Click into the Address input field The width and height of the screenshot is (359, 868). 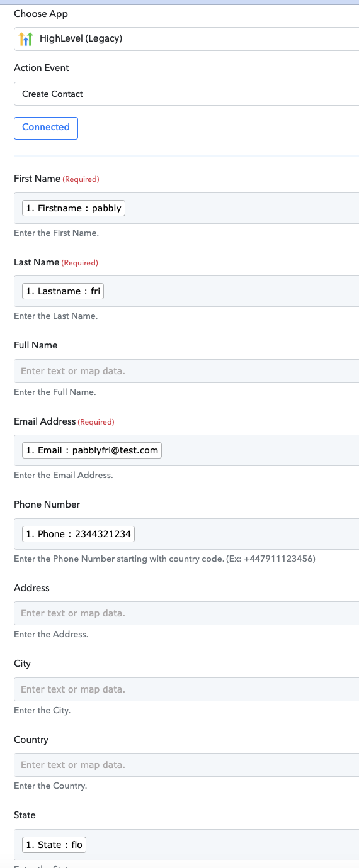186,613
